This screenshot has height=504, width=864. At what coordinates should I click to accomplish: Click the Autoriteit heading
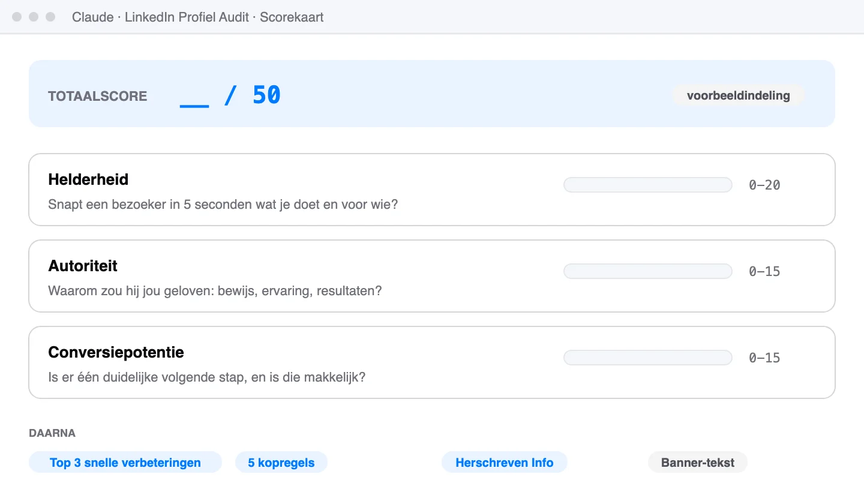[x=83, y=266]
